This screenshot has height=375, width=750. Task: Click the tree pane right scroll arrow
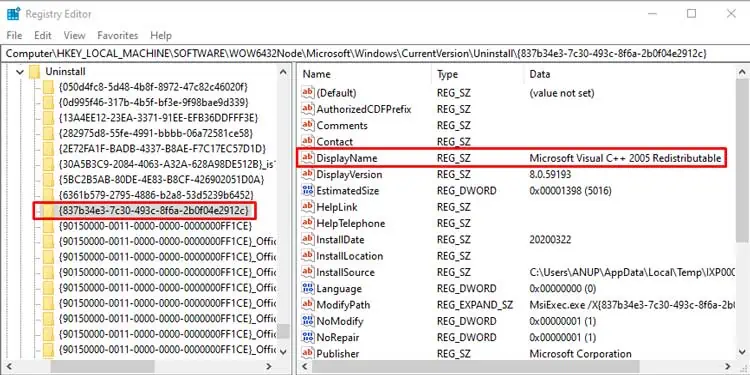pos(269,366)
